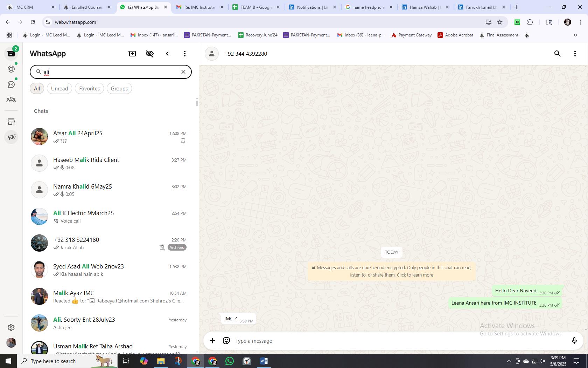Open the Payment Gateway bookmark
The height and width of the screenshot is (368, 588).
tap(411, 35)
